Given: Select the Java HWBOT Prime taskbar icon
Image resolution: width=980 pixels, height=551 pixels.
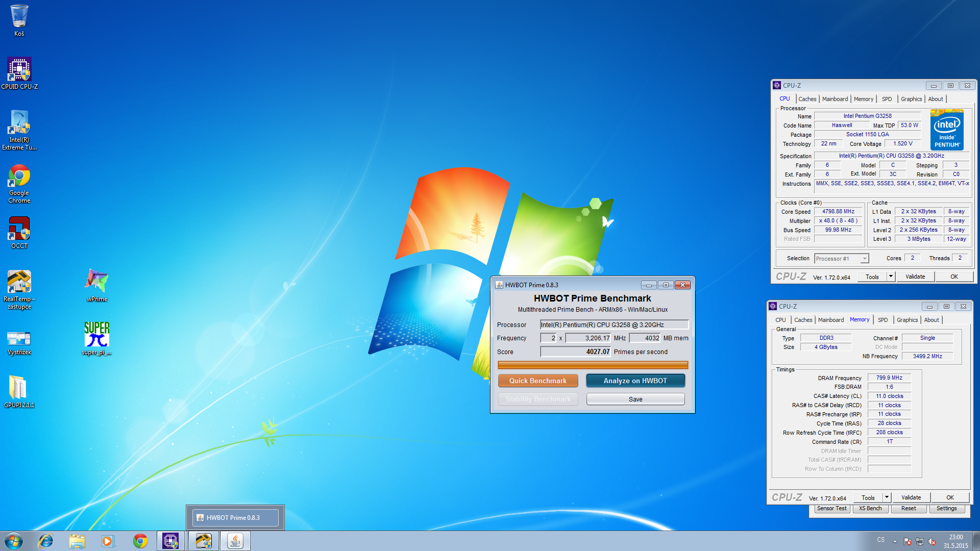Looking at the screenshot, I should 235,541.
